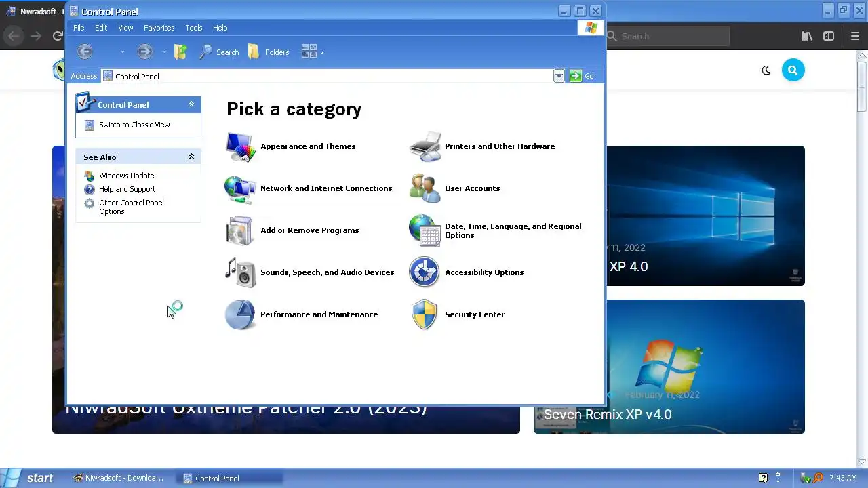Open the Forward button history dropdown arrow
This screenshot has width=868, height=488.
(x=163, y=52)
